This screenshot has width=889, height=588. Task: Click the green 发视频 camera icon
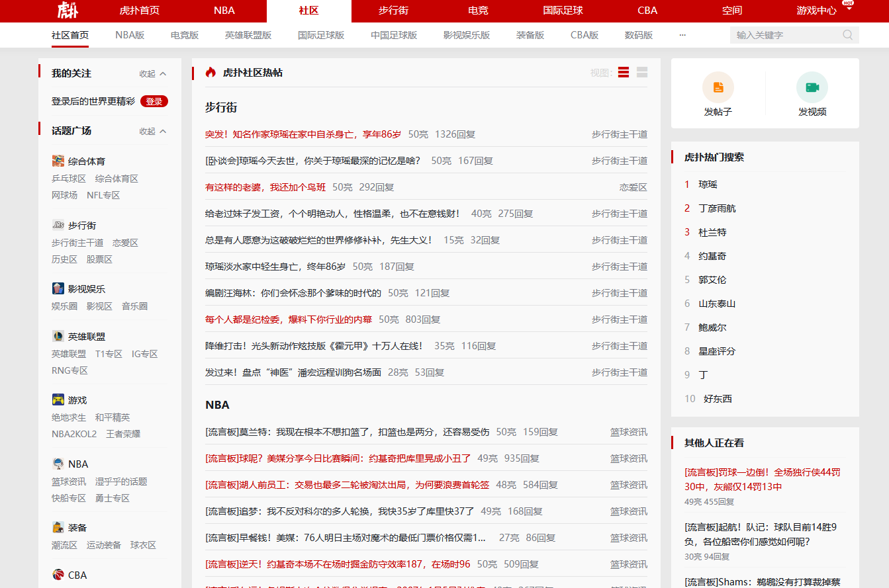[812, 87]
